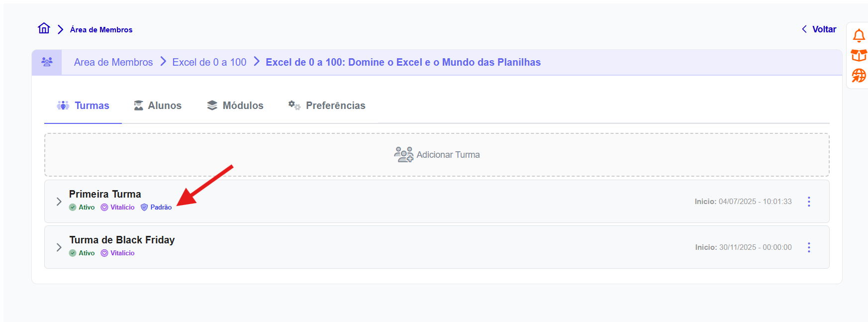Select the Turmas tab

83,106
